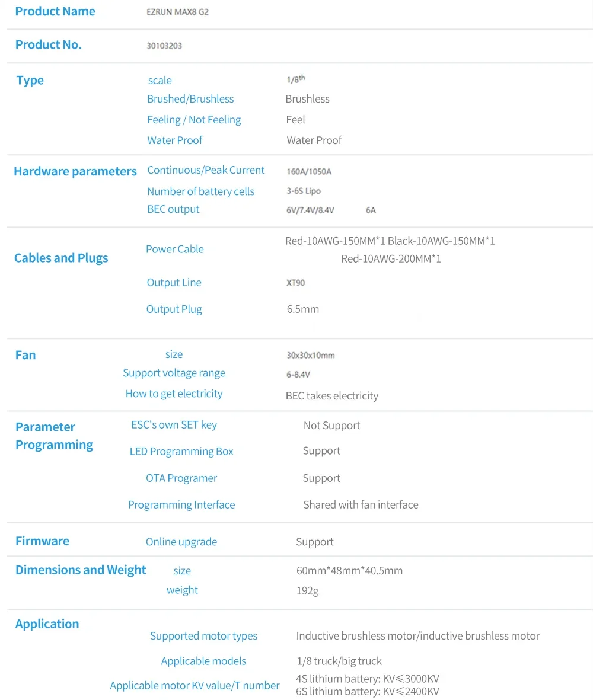Click the Support voltage range label
The height and width of the screenshot is (700, 593).
click(174, 373)
